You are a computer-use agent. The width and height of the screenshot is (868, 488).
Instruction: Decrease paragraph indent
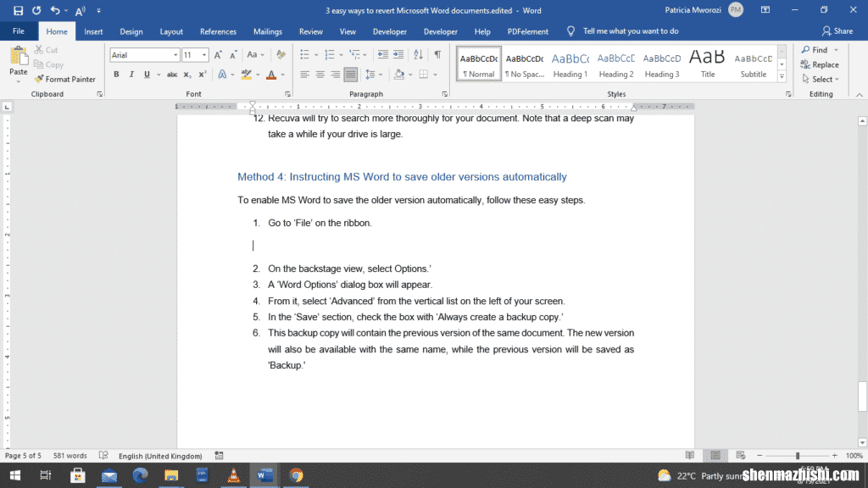coord(382,55)
